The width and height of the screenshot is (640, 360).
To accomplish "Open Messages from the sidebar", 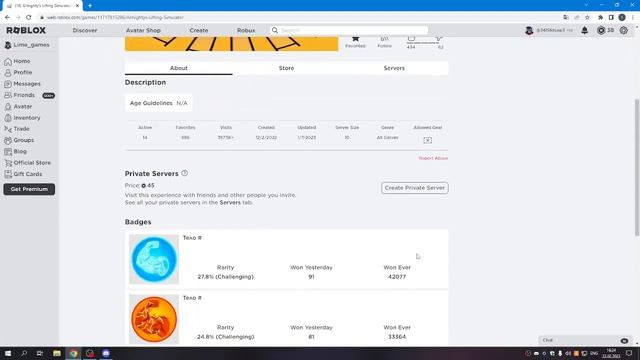I will click(x=27, y=84).
